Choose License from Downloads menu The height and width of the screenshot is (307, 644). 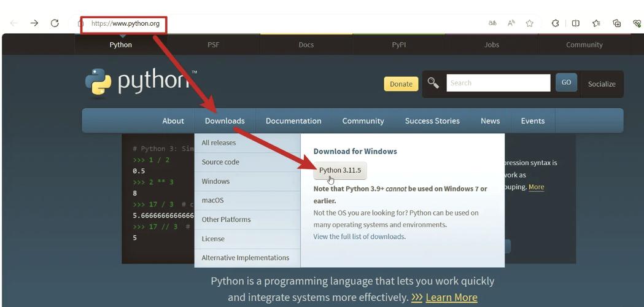(x=247, y=239)
